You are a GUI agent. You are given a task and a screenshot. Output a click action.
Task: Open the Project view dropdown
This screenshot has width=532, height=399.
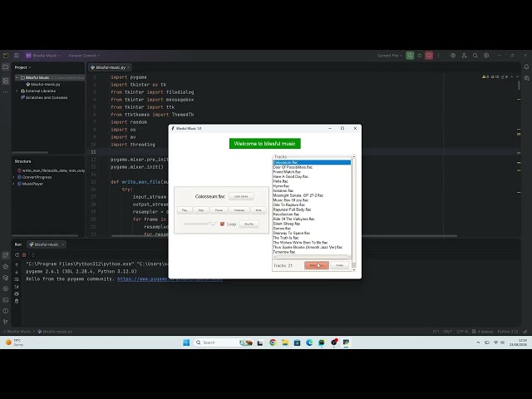point(22,67)
